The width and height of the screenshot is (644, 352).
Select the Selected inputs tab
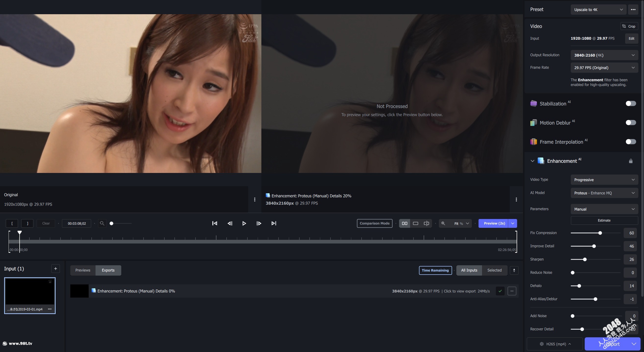[494, 270]
